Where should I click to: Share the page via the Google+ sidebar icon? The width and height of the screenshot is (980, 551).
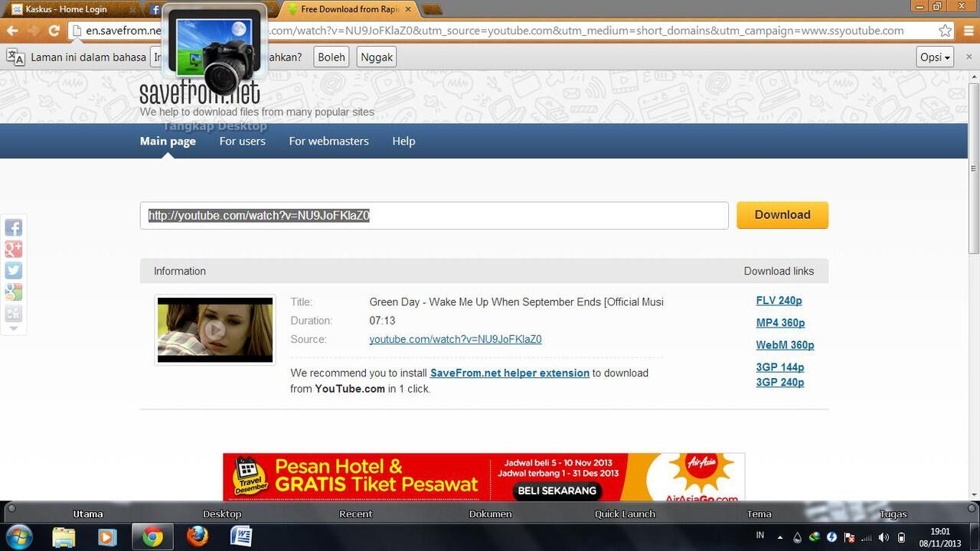(x=13, y=249)
